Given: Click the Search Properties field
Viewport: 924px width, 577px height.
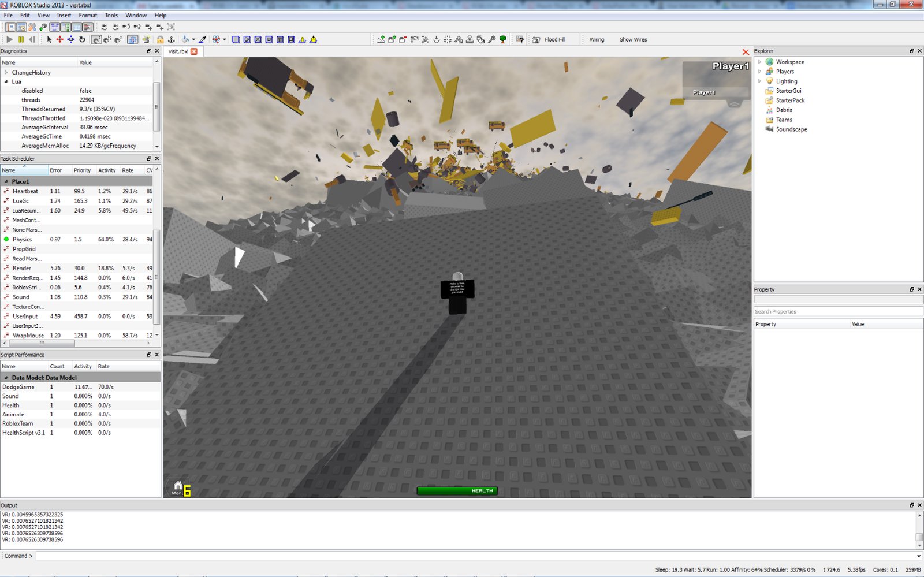Looking at the screenshot, I should [x=837, y=311].
